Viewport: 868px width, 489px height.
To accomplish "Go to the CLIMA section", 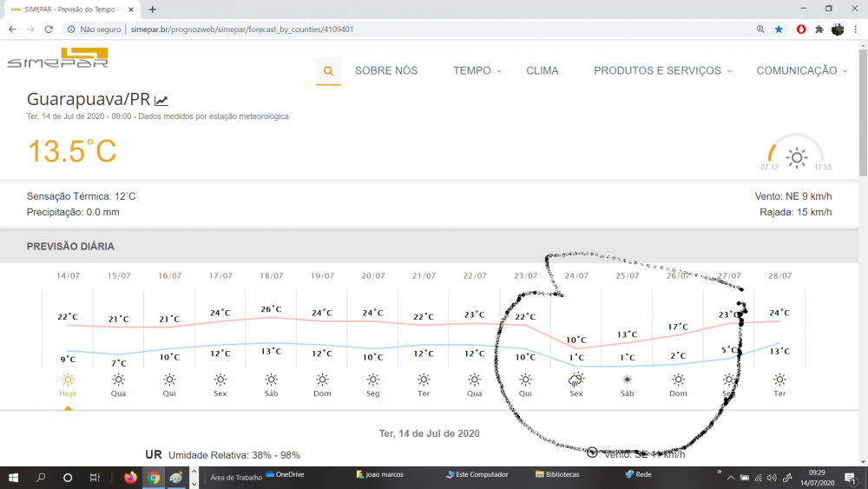I will coord(542,70).
